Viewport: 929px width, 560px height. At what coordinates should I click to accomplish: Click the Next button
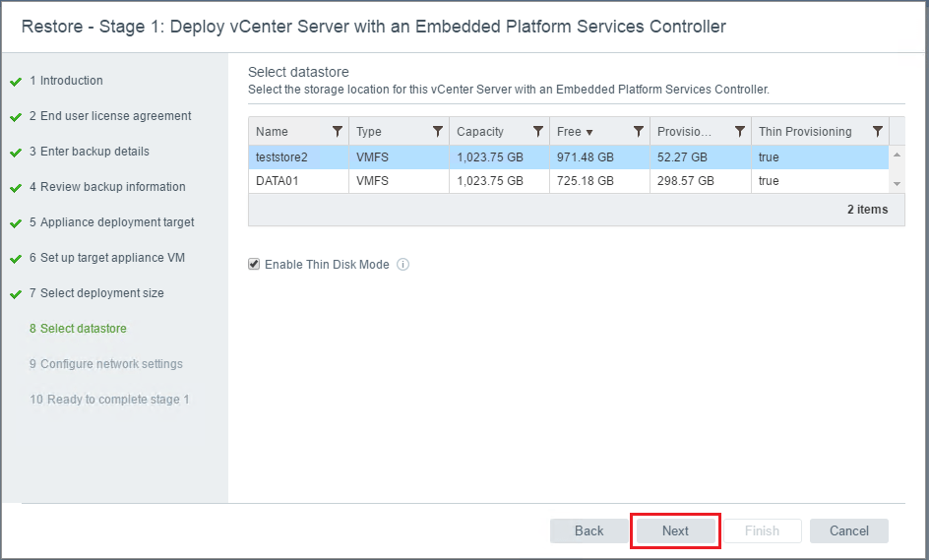(675, 530)
